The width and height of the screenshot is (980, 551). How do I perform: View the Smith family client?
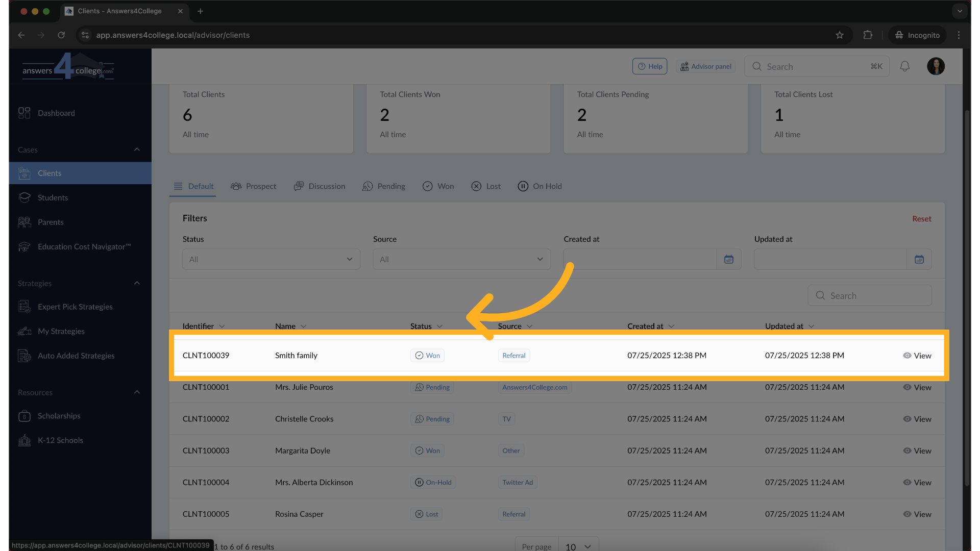pyautogui.click(x=917, y=356)
